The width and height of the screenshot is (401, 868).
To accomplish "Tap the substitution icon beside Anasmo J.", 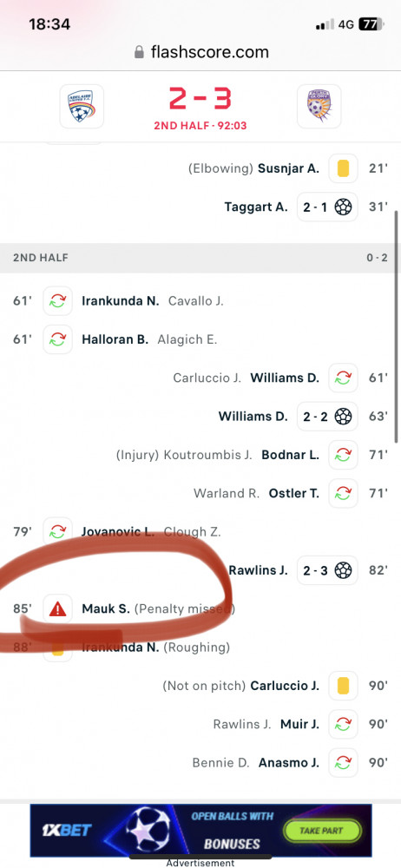I will 343,763.
